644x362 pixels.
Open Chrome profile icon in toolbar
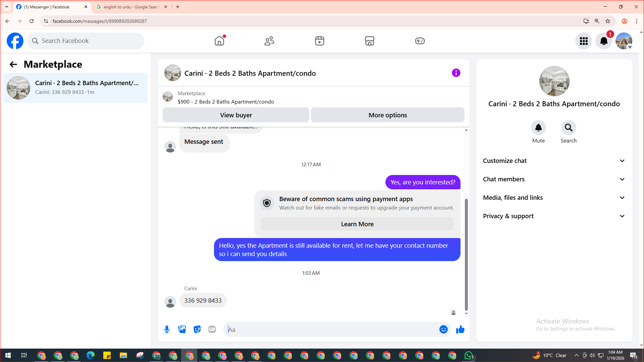pyautogui.click(x=625, y=21)
